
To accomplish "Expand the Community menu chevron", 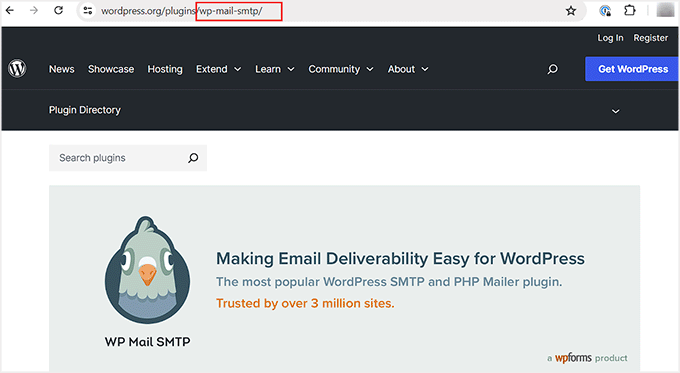I will [370, 69].
